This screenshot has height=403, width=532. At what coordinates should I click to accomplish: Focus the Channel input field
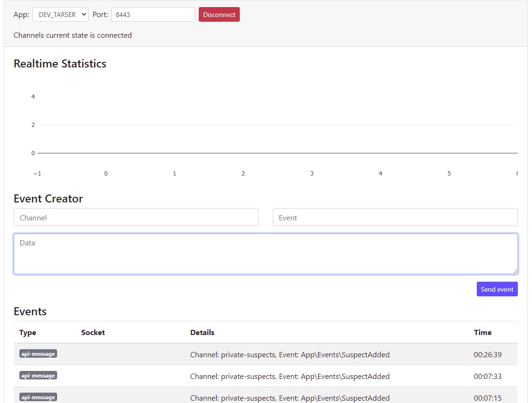136,218
